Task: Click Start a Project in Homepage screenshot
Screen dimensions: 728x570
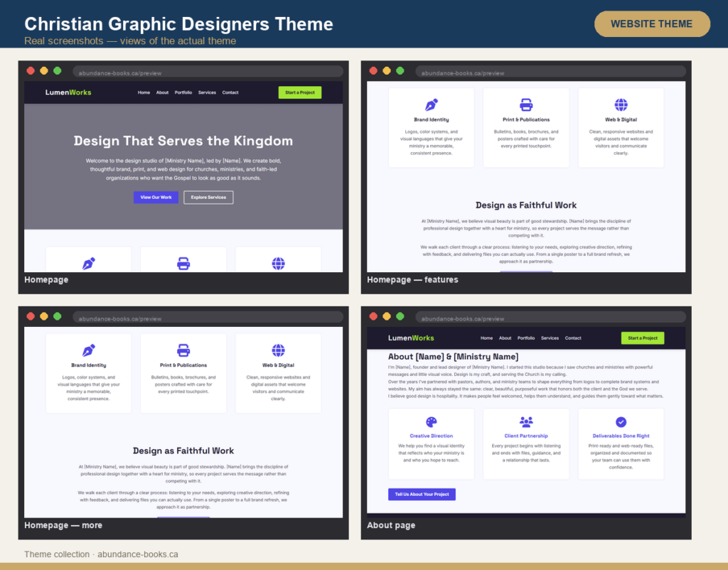Action: tap(300, 92)
